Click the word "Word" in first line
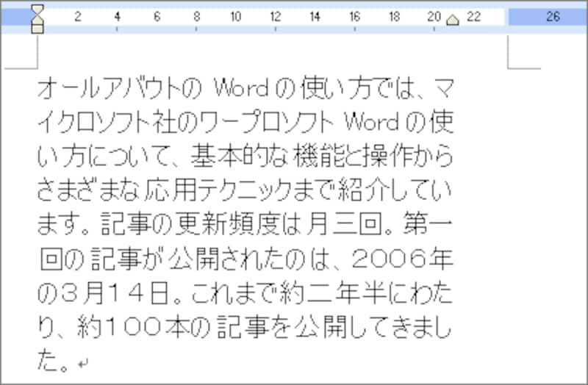The image size is (588, 385). tap(241, 88)
